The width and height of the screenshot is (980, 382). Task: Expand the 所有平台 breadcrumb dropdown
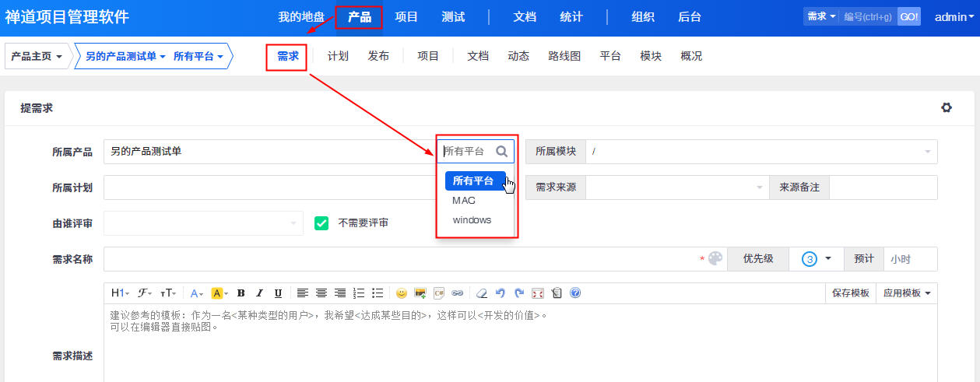pyautogui.click(x=198, y=57)
